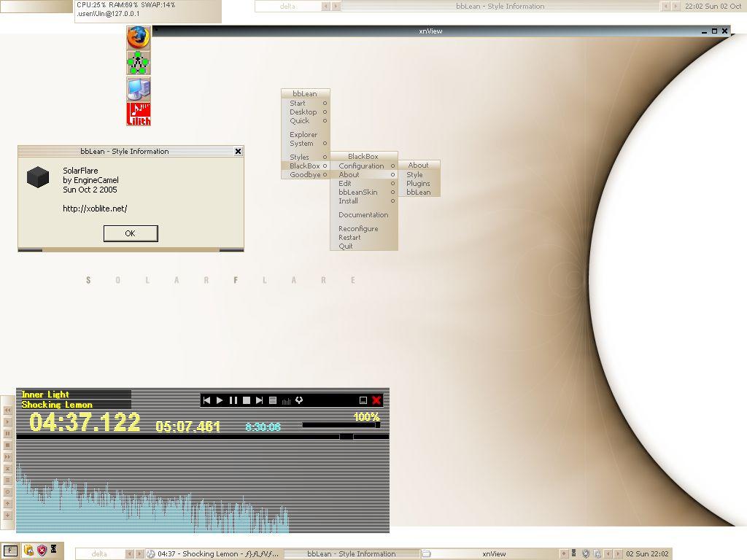This screenshot has height=560, width=747.
Task: Expand the bbLeanSkin submenu
Action: (364, 192)
